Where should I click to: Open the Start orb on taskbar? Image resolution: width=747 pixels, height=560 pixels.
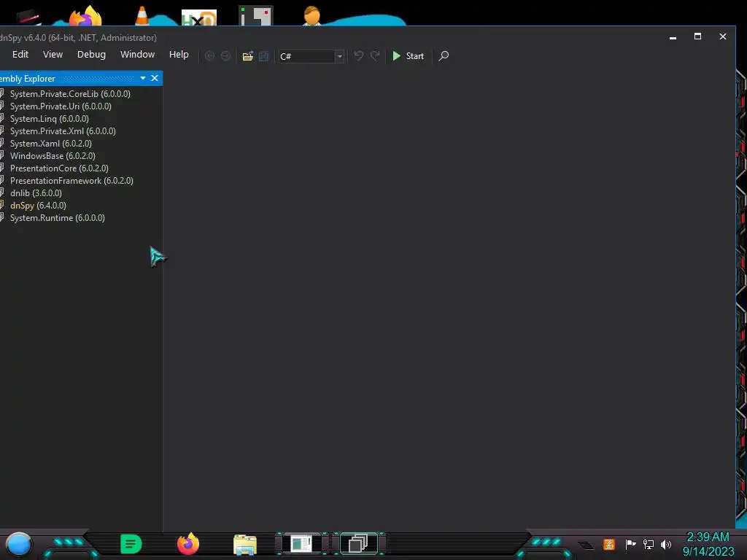[18, 544]
